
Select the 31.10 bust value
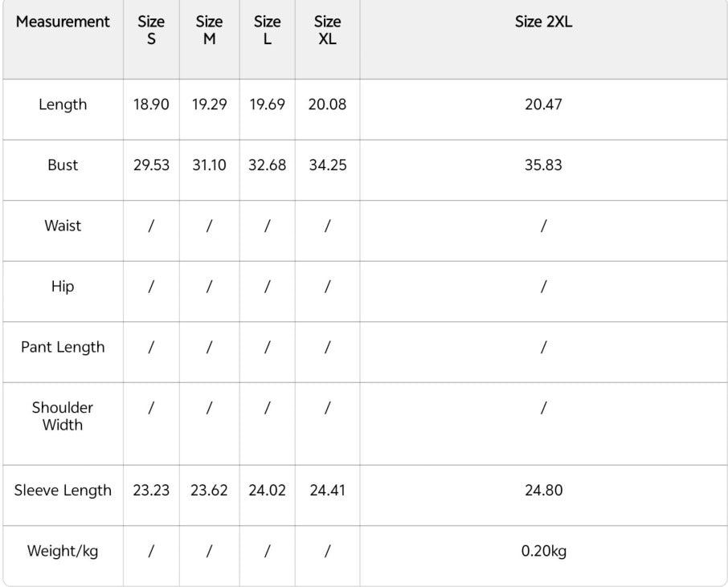point(209,165)
